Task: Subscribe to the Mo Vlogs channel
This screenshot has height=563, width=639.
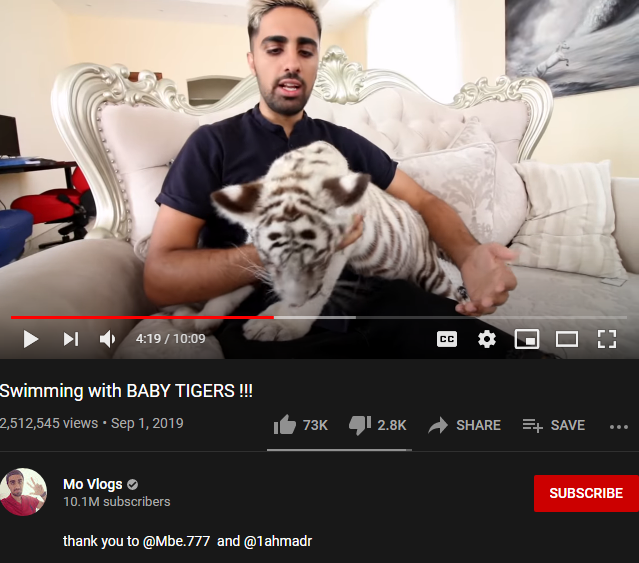Action: coord(586,493)
